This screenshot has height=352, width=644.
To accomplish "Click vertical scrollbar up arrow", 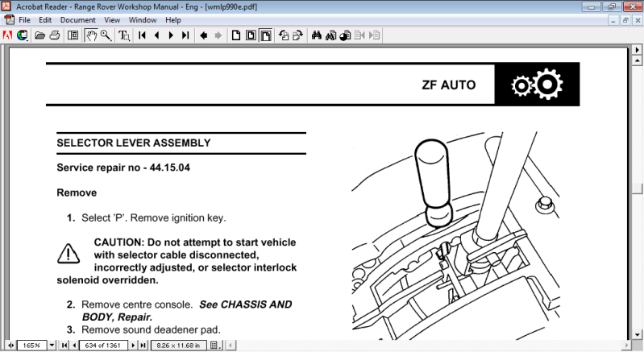I will (x=637, y=61).
